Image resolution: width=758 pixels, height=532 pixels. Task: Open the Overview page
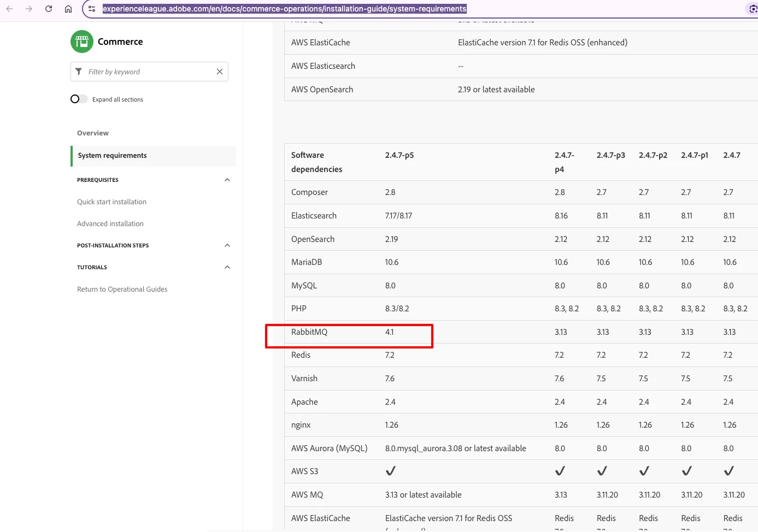point(93,133)
